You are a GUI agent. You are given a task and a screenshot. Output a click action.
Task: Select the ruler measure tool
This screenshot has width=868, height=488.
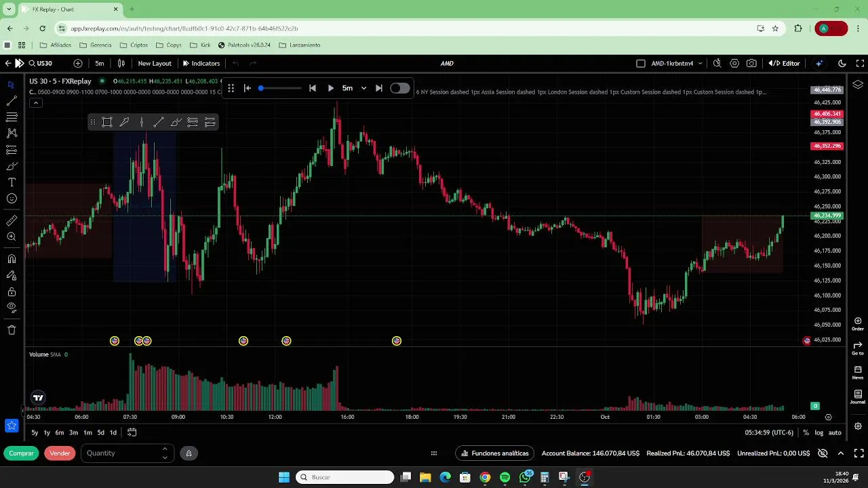[12, 220]
